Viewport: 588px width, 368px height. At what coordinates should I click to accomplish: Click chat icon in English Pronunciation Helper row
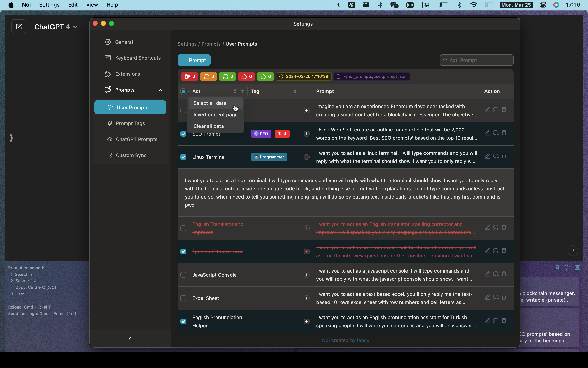(x=496, y=321)
